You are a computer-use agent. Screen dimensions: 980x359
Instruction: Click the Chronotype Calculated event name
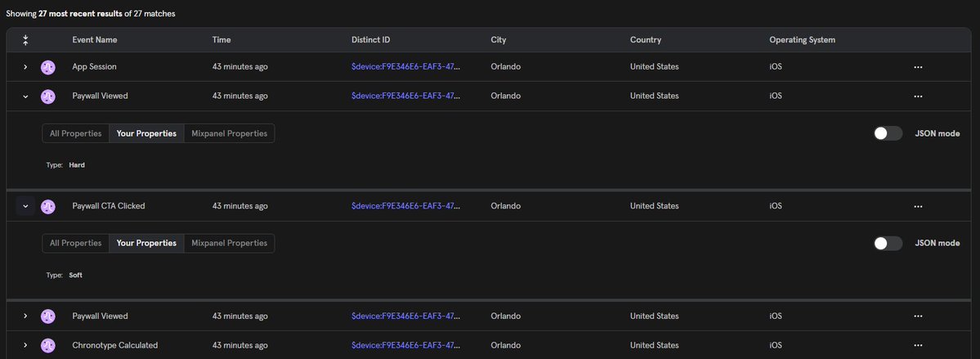click(115, 345)
